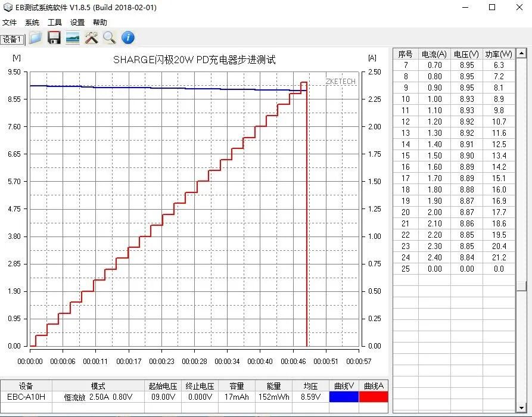
Task: Click the 曲线A header label
Action: point(374,386)
